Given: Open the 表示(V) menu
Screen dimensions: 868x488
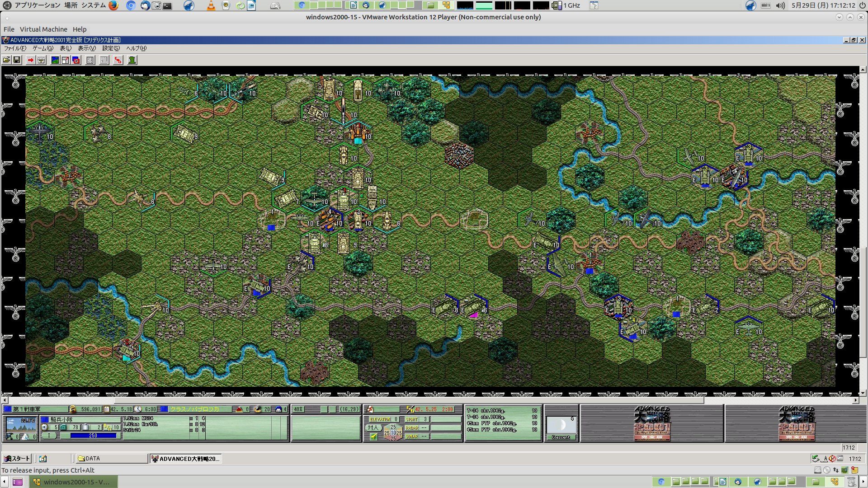Looking at the screenshot, I should point(86,48).
